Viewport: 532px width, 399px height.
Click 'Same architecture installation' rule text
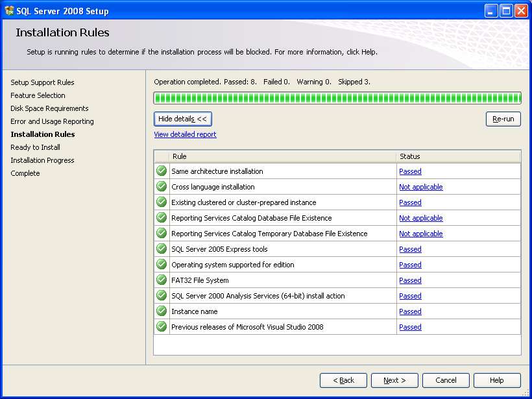point(217,171)
